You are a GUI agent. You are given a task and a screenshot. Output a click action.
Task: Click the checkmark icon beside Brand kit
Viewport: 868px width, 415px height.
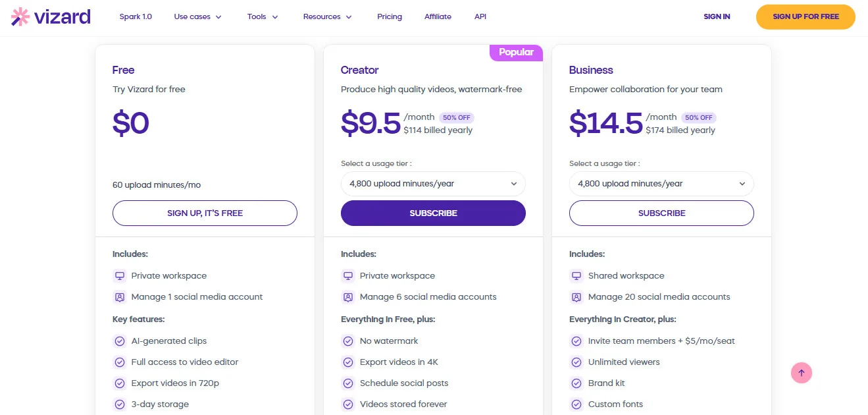point(576,383)
